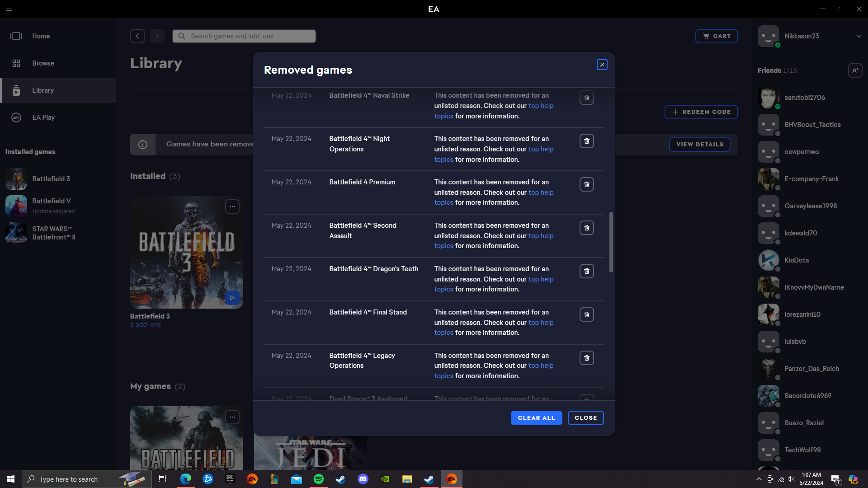Open EA Play section
This screenshot has width=868, height=488.
[x=58, y=117]
